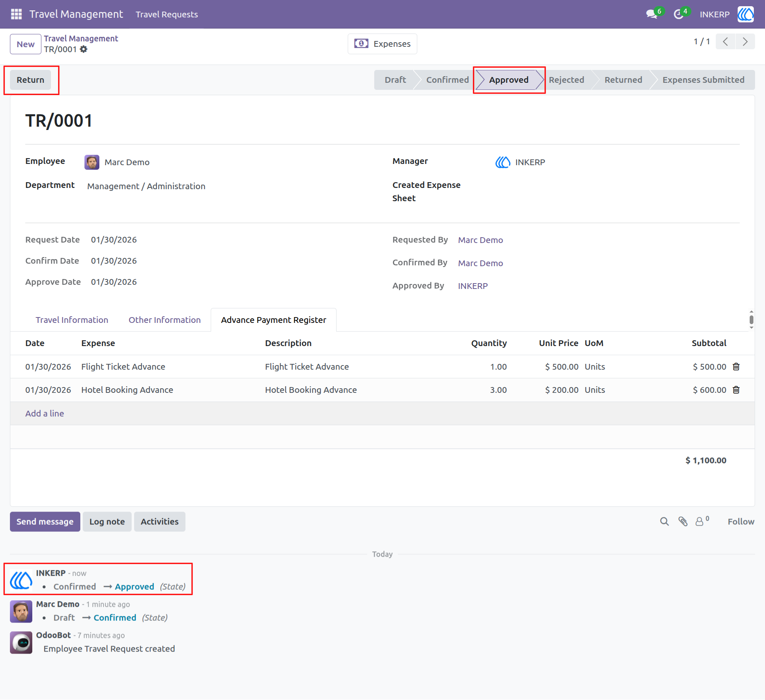
Task: Delete the Hotel Booking Advance line
Action: pos(736,390)
